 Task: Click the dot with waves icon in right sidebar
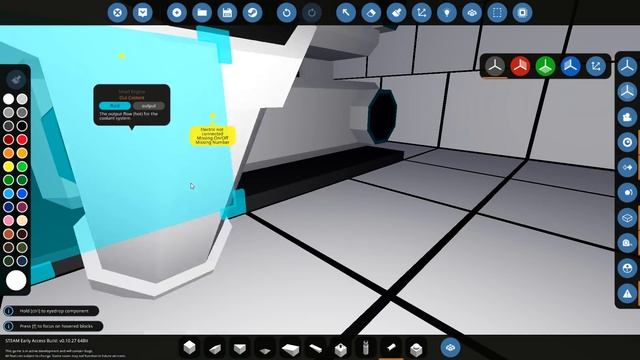[627, 193]
